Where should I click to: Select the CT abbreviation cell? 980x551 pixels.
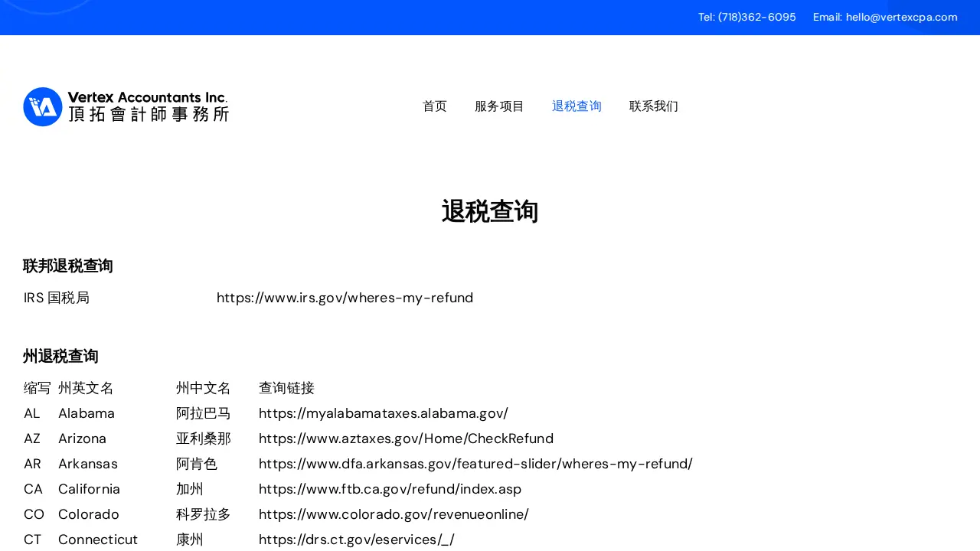tap(32, 540)
